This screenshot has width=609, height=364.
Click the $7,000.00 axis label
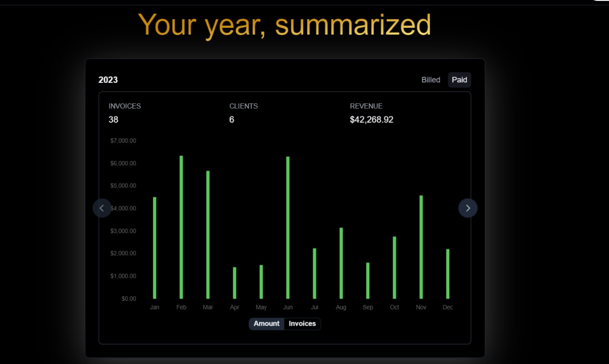123,141
